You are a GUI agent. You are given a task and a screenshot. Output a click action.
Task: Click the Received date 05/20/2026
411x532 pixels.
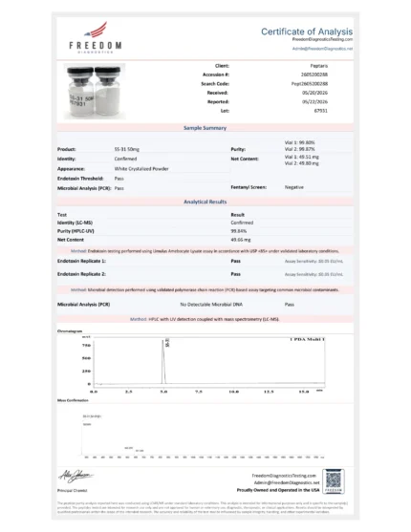point(314,93)
